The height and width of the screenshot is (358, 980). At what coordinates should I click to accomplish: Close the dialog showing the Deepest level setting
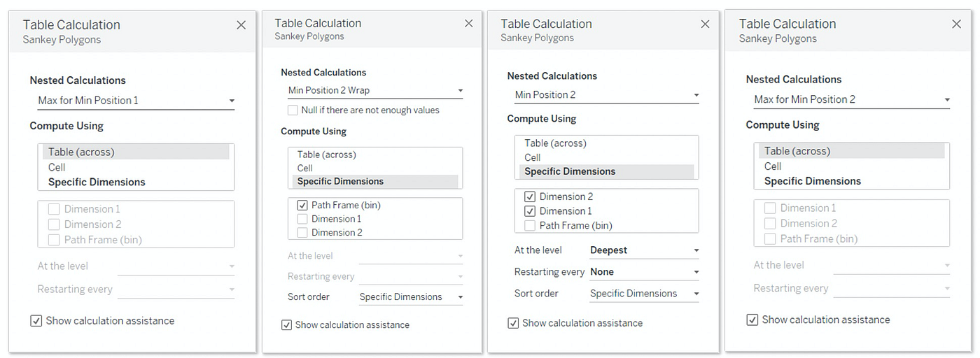705,24
